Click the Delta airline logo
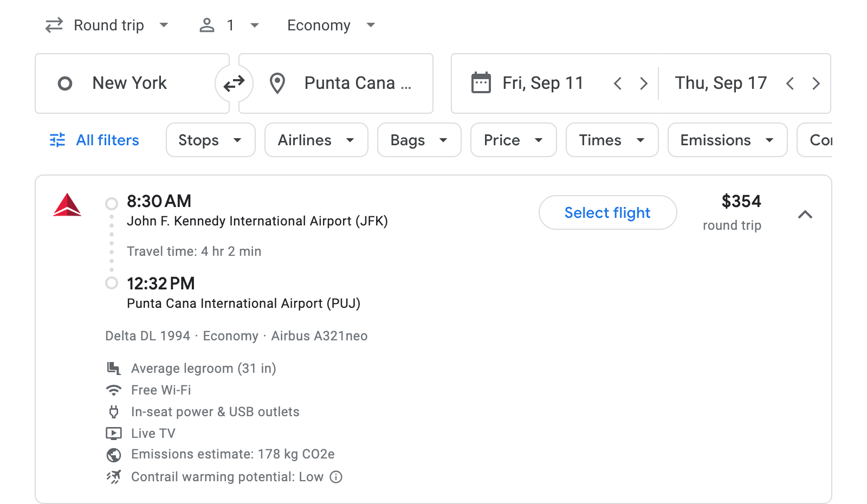This screenshot has height=504, width=867. pyautogui.click(x=67, y=207)
